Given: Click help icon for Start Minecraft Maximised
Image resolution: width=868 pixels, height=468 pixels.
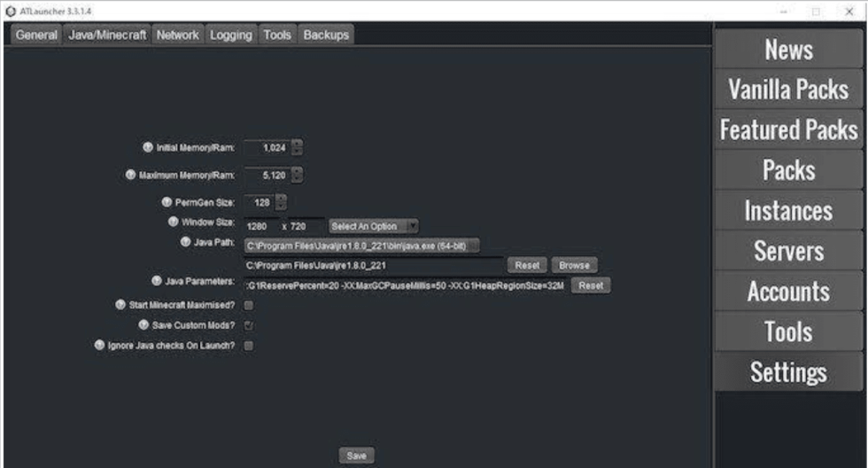Looking at the screenshot, I should click(x=121, y=304).
